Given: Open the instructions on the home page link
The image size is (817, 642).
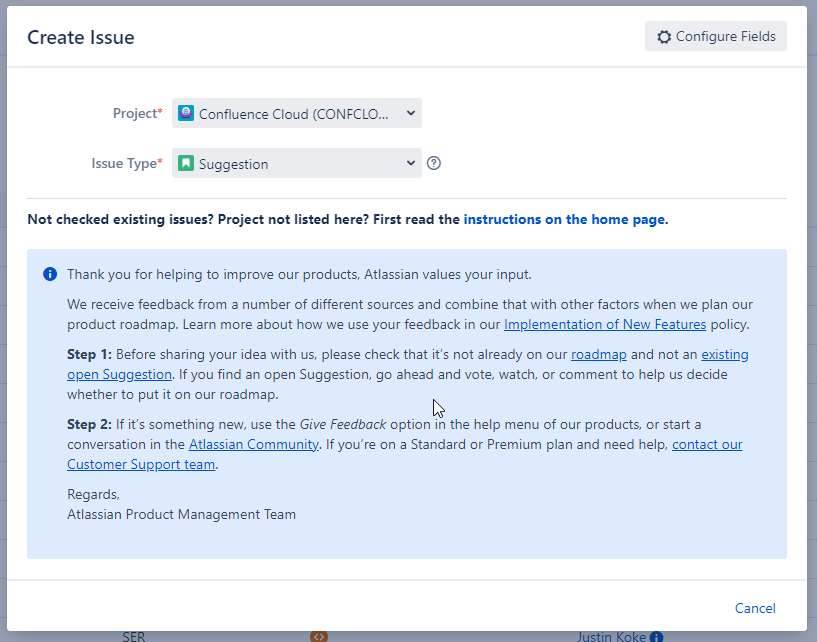Looking at the screenshot, I should pos(564,219).
